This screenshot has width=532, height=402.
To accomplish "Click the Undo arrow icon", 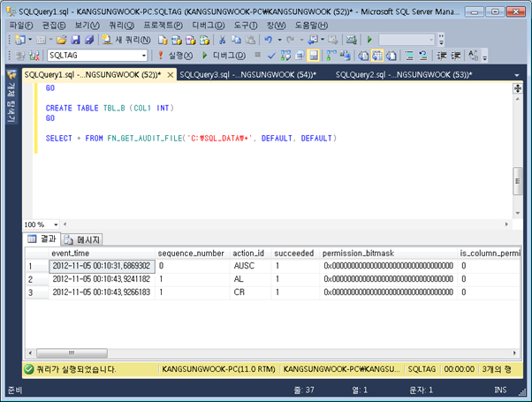I will [x=269, y=40].
